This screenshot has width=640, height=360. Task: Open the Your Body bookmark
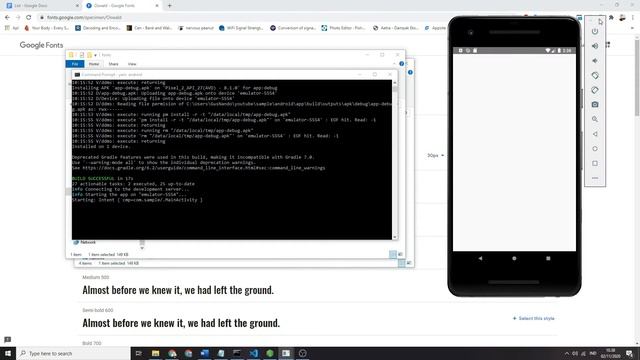(46, 28)
